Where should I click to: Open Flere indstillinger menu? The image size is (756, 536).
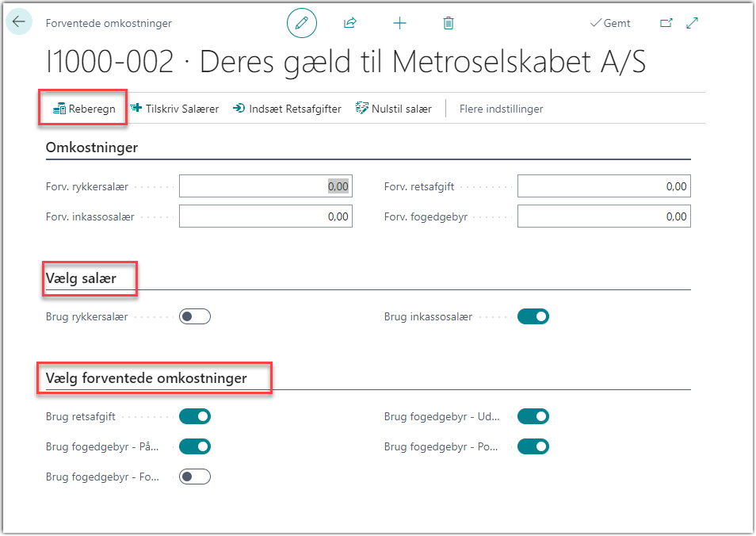[x=501, y=109]
